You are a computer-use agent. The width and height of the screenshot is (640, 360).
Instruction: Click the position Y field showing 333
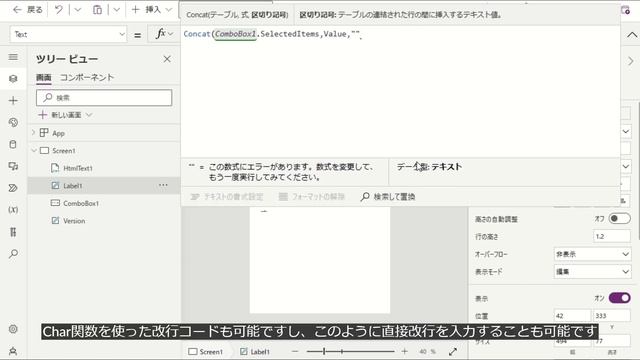pos(611,316)
